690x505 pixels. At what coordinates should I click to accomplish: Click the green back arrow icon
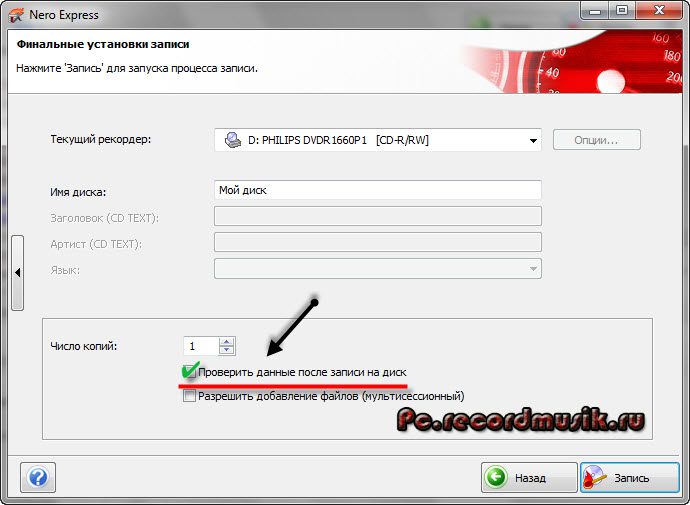click(x=496, y=477)
